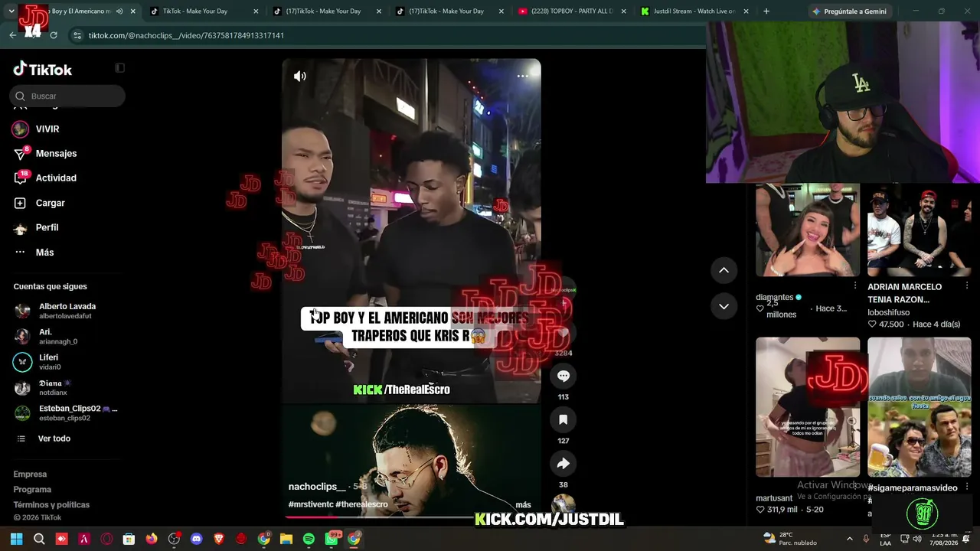
Task: Open Discord from the taskbar
Action: point(196,540)
